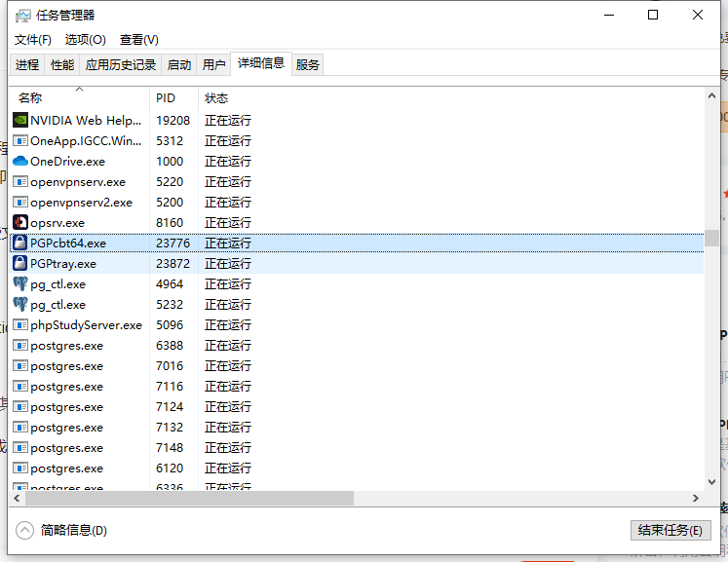Click the openvpnserv.exe process icon
This screenshot has width=728, height=562.
click(20, 182)
